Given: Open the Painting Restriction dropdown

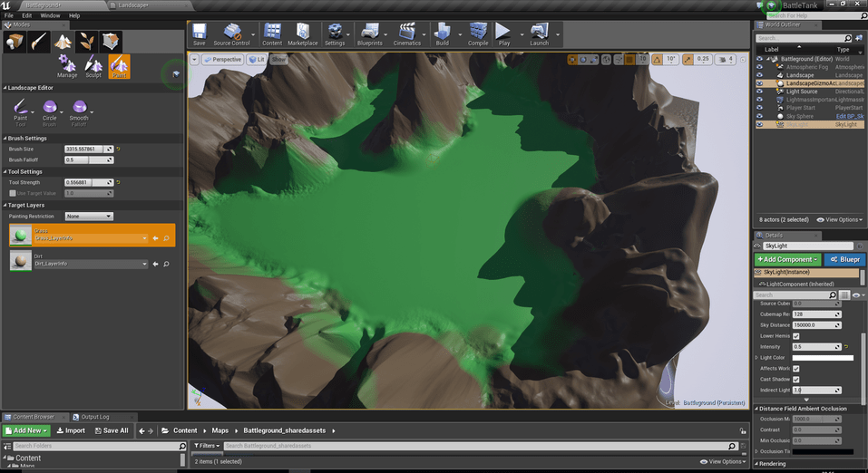Looking at the screenshot, I should coord(89,217).
